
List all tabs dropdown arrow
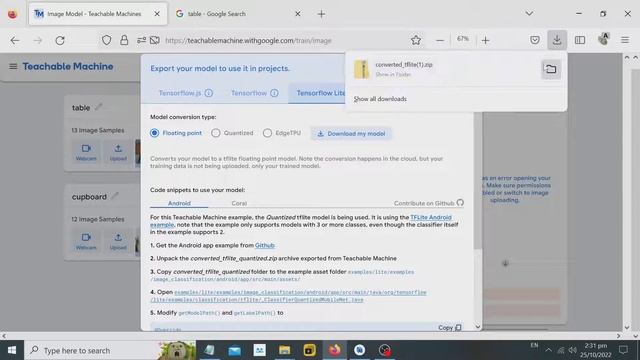(x=529, y=13)
